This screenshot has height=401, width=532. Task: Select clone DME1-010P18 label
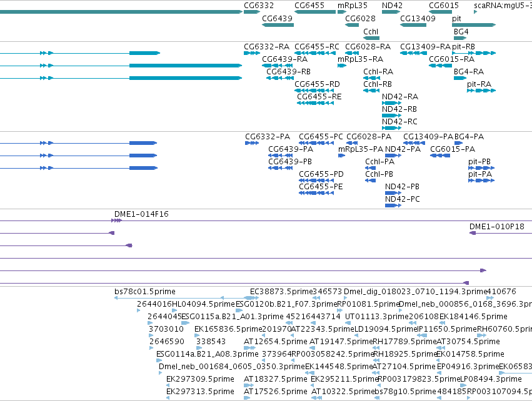497,227
